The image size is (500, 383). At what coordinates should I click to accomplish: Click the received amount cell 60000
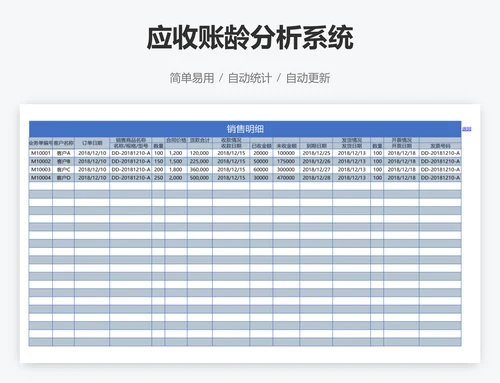click(261, 169)
